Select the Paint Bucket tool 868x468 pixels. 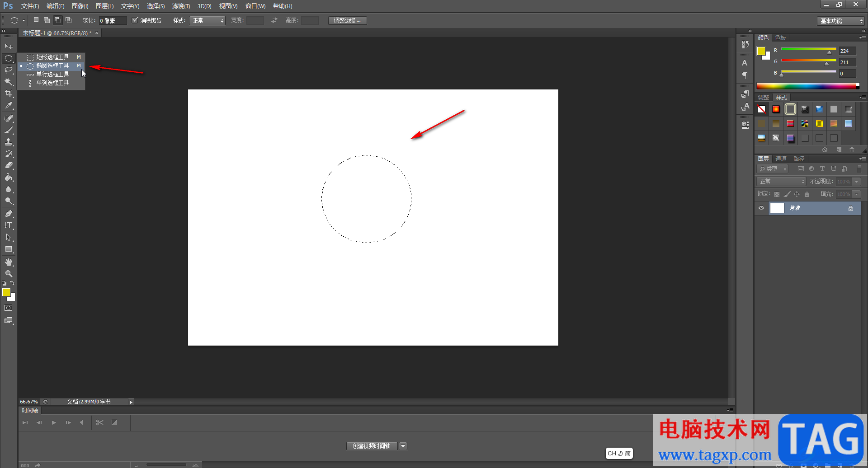(9, 177)
